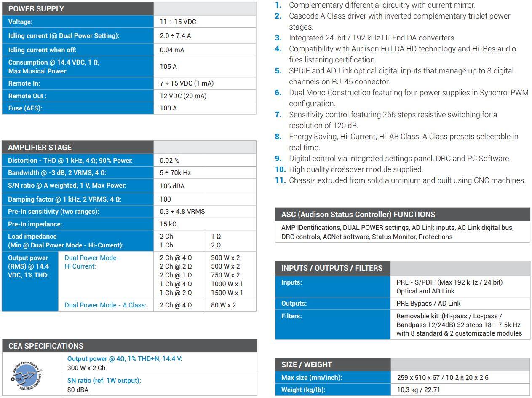Click the "S/N ratio @ A weighted" label
Viewport: 532px width, 398px height.
point(67,185)
